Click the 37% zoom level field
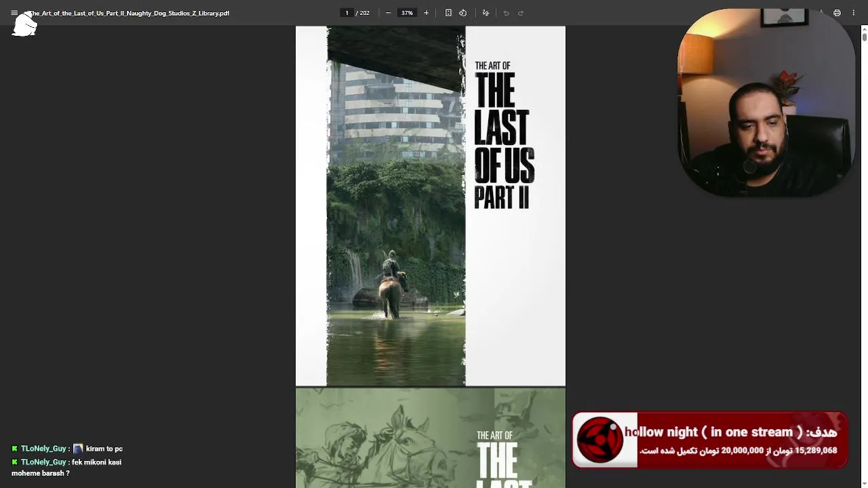The image size is (868, 488). pyautogui.click(x=407, y=13)
